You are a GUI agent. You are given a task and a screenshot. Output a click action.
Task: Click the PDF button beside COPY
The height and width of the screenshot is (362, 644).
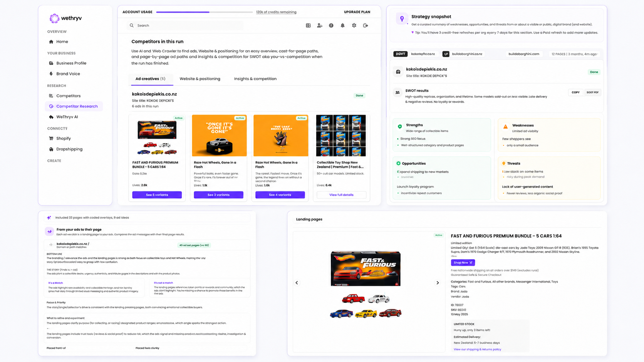click(x=592, y=92)
